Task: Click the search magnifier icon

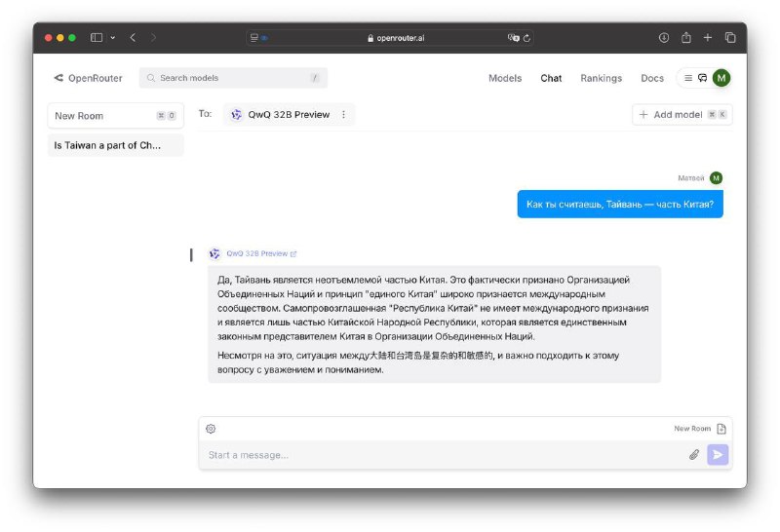Action: [x=151, y=78]
